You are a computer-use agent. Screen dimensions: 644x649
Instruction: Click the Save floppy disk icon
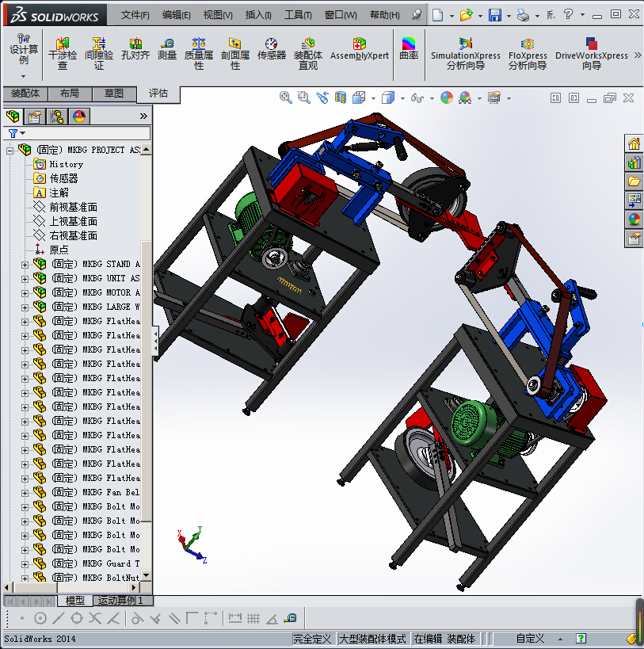495,15
